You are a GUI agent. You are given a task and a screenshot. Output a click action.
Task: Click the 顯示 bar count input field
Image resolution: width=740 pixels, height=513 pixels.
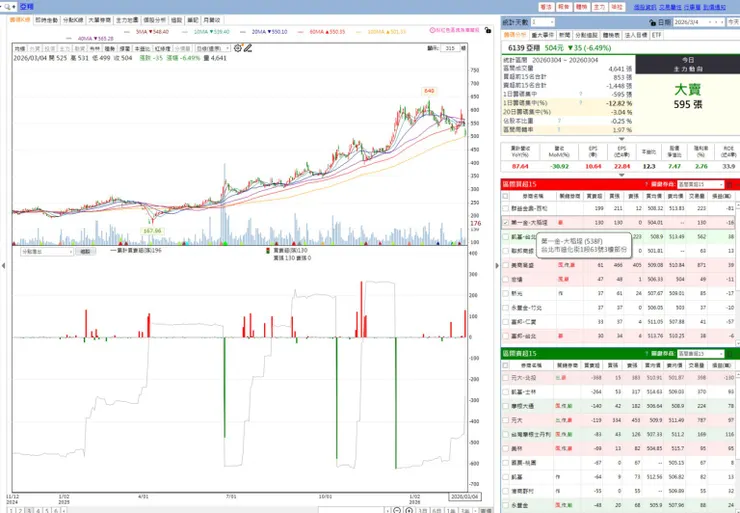pyautogui.click(x=450, y=48)
